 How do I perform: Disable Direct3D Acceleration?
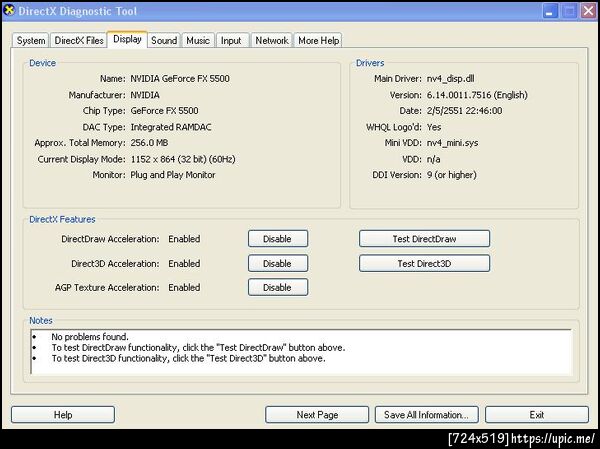pos(278,263)
